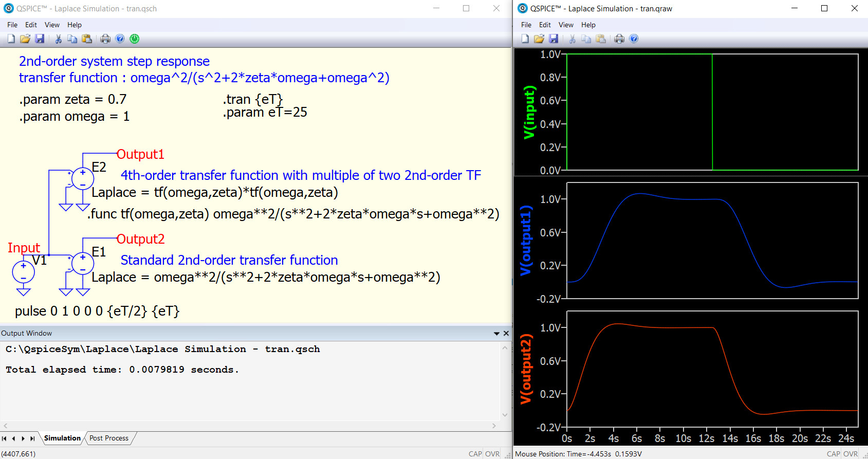Screen dimensions: 868x459
Task: Click Cut icon in tran.qraw toolbar
Action: coord(572,39)
